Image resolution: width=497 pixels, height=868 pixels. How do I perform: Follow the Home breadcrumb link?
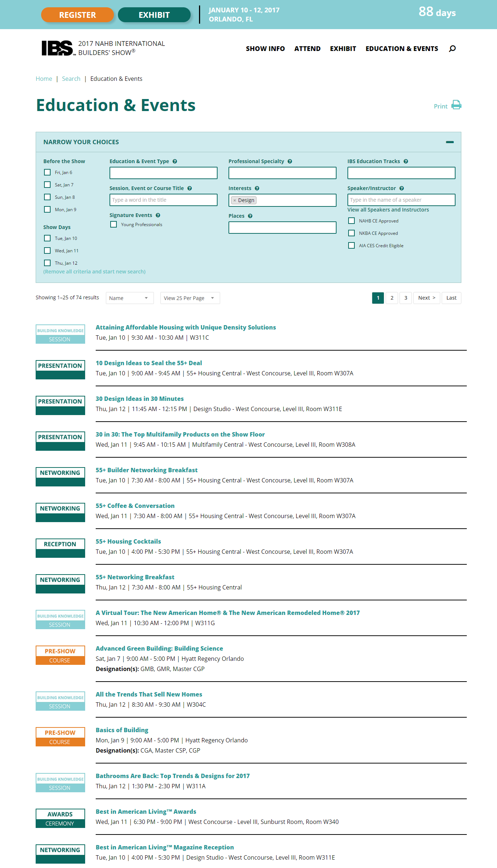[x=44, y=79]
